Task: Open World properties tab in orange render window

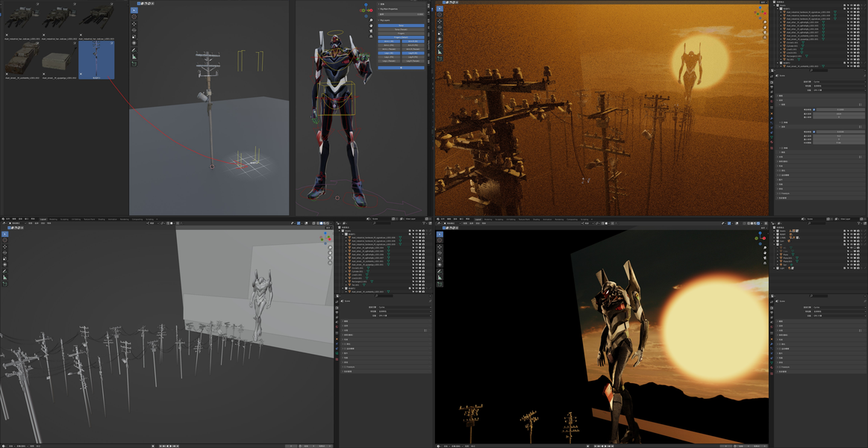Action: 772,102
